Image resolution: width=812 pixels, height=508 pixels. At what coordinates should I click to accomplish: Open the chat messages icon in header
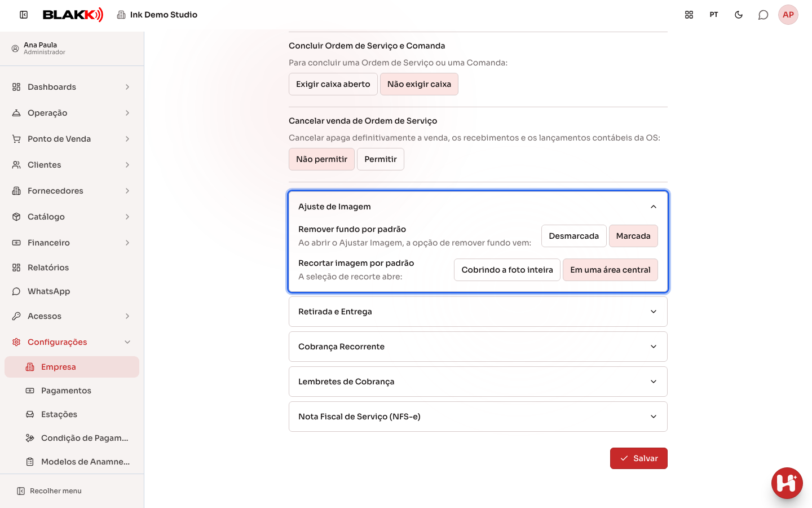[x=763, y=15]
